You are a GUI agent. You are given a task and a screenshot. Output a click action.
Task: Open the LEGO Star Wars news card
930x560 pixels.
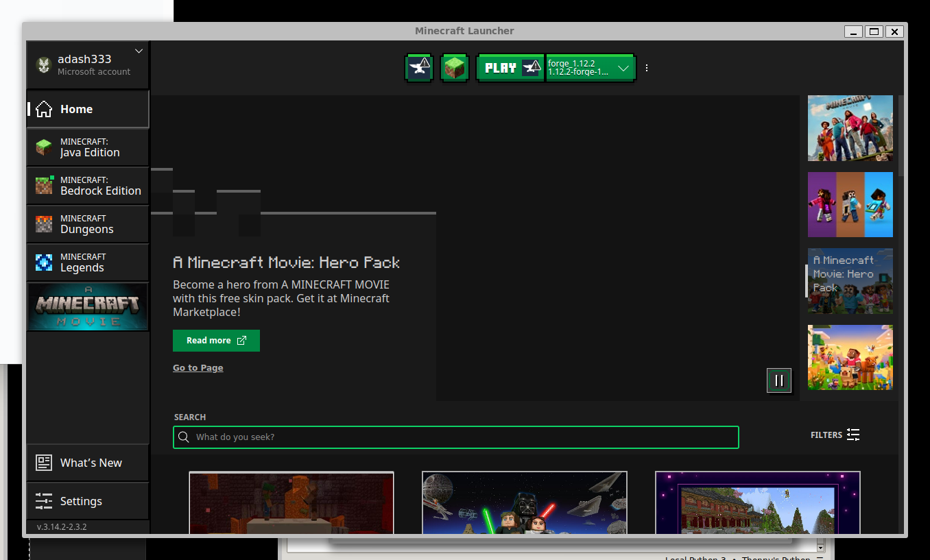(x=525, y=502)
